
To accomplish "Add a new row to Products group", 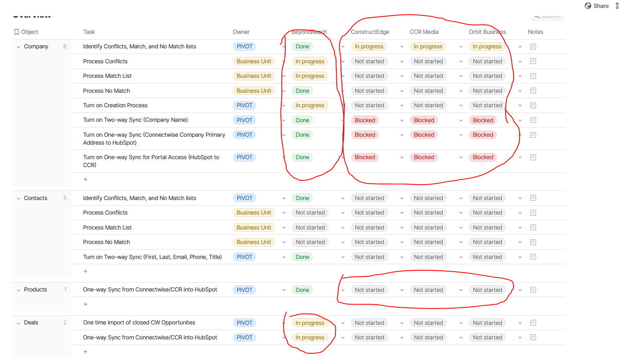I will [85, 304].
